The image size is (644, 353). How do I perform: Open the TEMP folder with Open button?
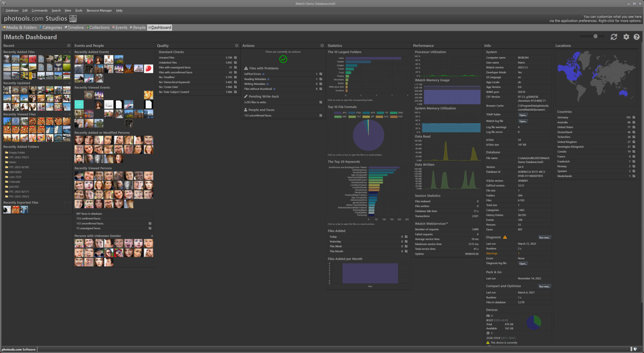pyautogui.click(x=523, y=115)
